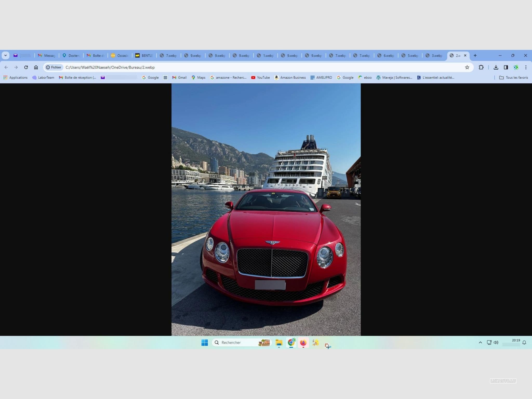Open the L'essentiel: actualité bookmark
532x399 pixels.
click(436, 77)
